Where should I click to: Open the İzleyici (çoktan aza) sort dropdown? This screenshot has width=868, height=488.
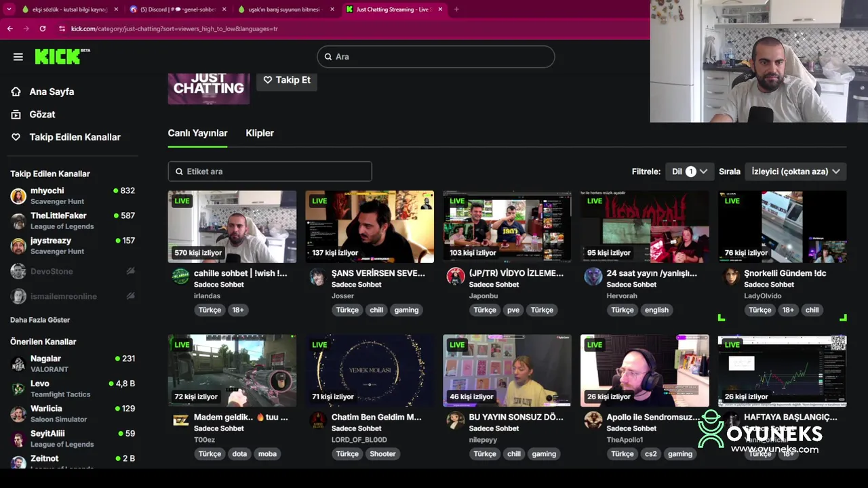pos(795,171)
